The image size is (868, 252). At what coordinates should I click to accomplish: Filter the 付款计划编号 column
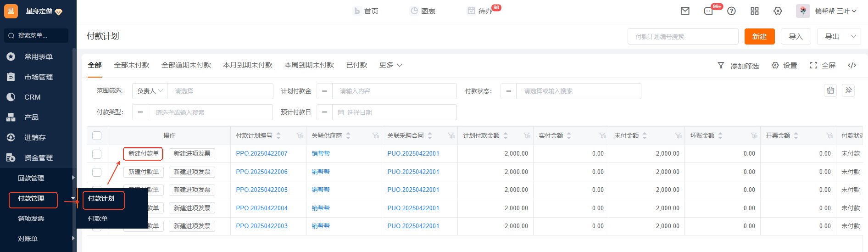click(300, 135)
